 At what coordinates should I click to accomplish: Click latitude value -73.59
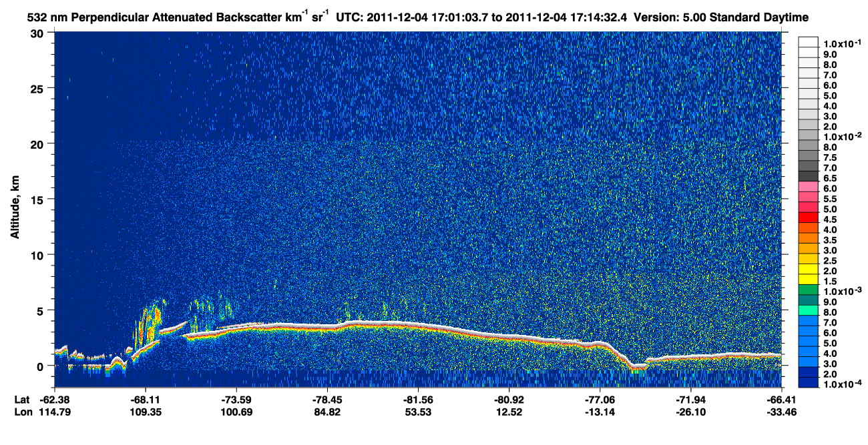click(236, 399)
